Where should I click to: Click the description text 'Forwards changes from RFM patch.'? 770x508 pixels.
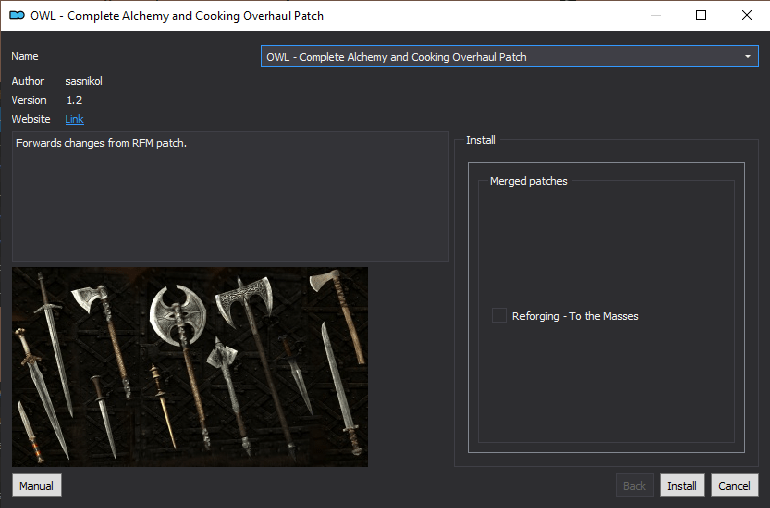(x=101, y=143)
